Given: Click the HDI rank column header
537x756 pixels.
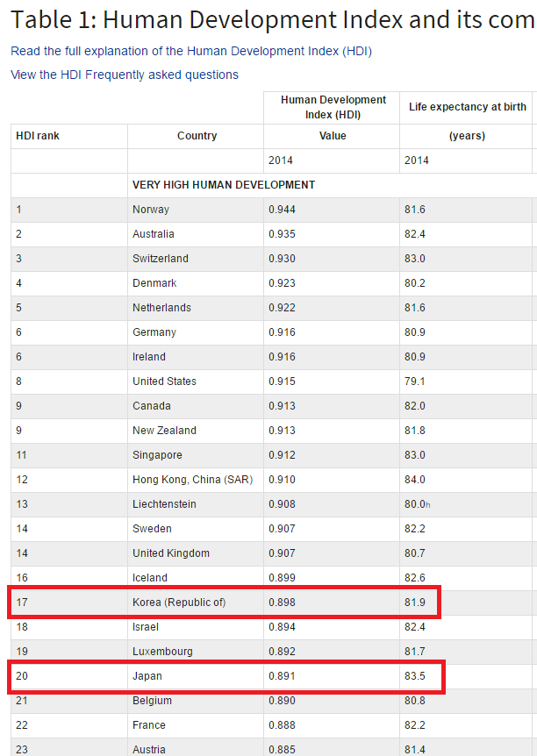Looking at the screenshot, I should [38, 136].
